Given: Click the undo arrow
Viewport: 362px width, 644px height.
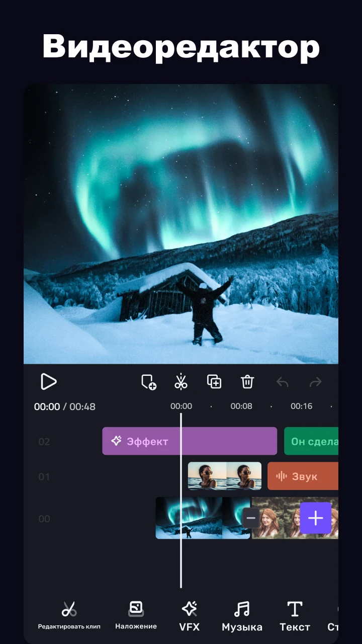Looking at the screenshot, I should (x=283, y=382).
